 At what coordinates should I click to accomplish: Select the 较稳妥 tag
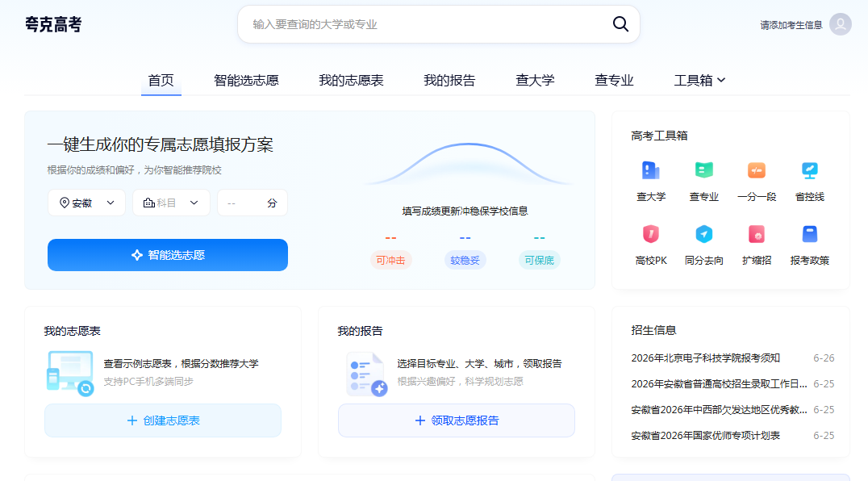[465, 260]
